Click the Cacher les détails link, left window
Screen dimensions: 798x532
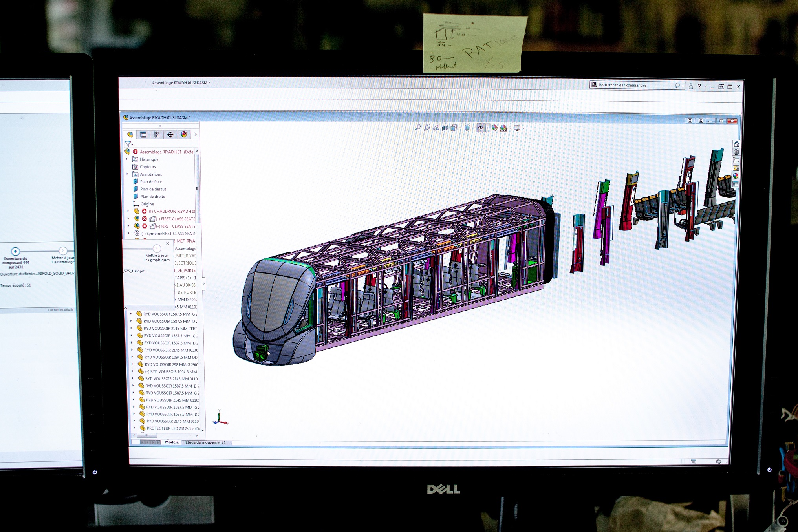60,310
